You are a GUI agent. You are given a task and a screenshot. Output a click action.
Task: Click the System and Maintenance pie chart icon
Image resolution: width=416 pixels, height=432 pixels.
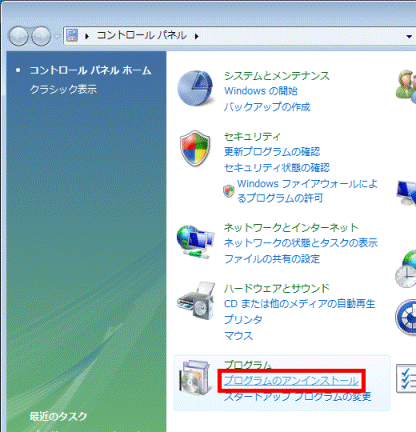pyautogui.click(x=195, y=88)
